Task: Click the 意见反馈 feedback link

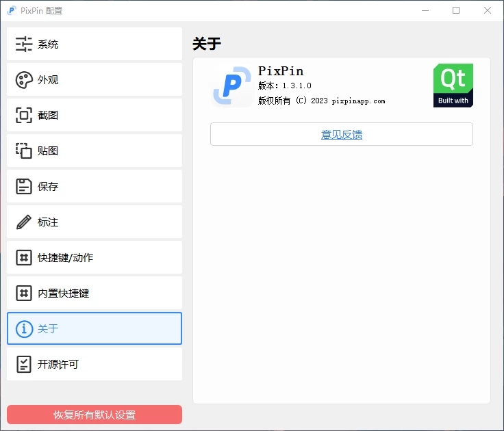Action: click(341, 135)
